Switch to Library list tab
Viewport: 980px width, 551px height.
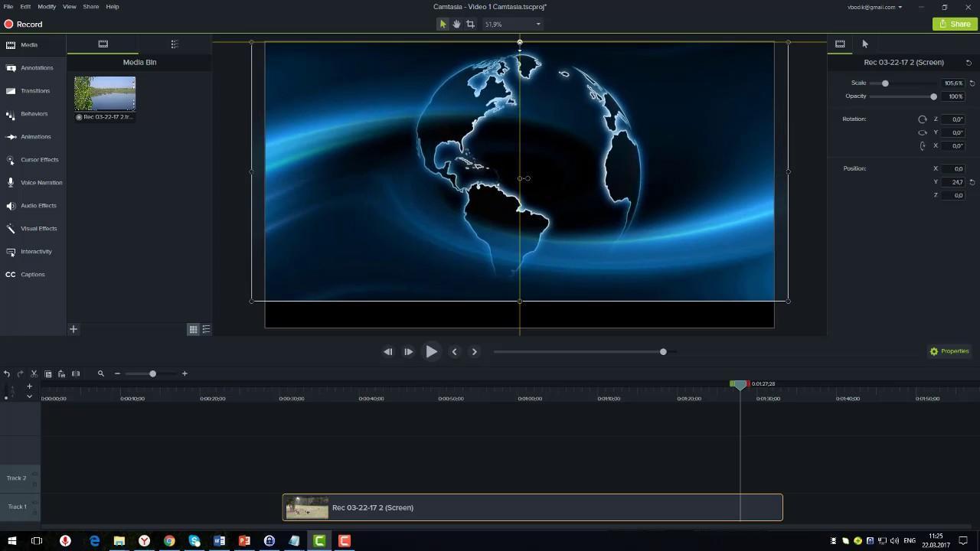[x=174, y=44]
